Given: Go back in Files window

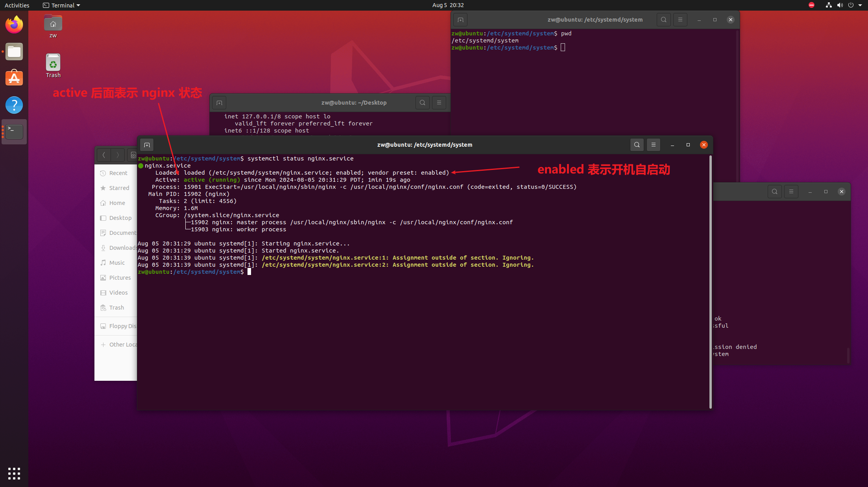Looking at the screenshot, I should coord(104,155).
